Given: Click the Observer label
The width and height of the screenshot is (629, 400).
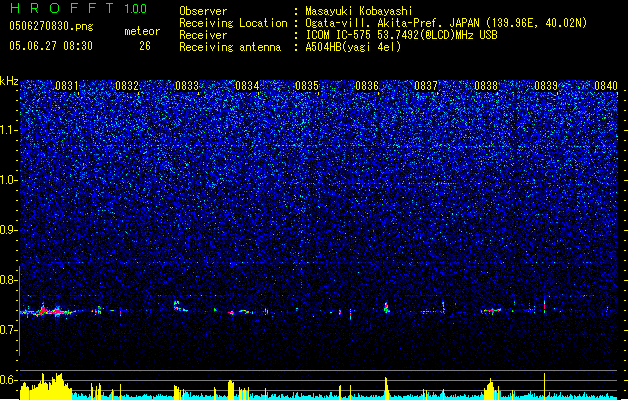Looking at the screenshot, I should pyautogui.click(x=203, y=11).
